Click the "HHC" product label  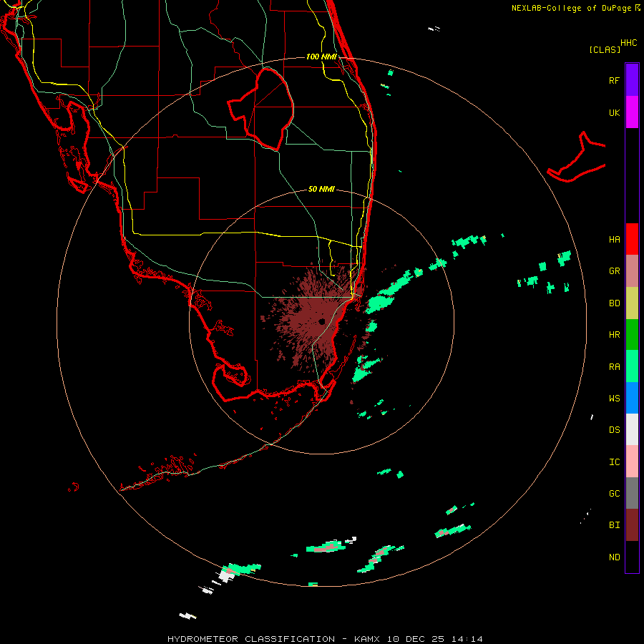(629, 42)
